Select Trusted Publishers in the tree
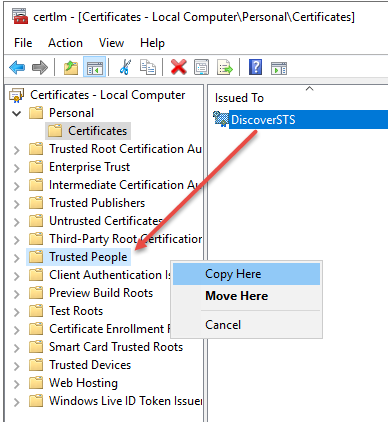This screenshot has height=422, width=388. point(97,203)
